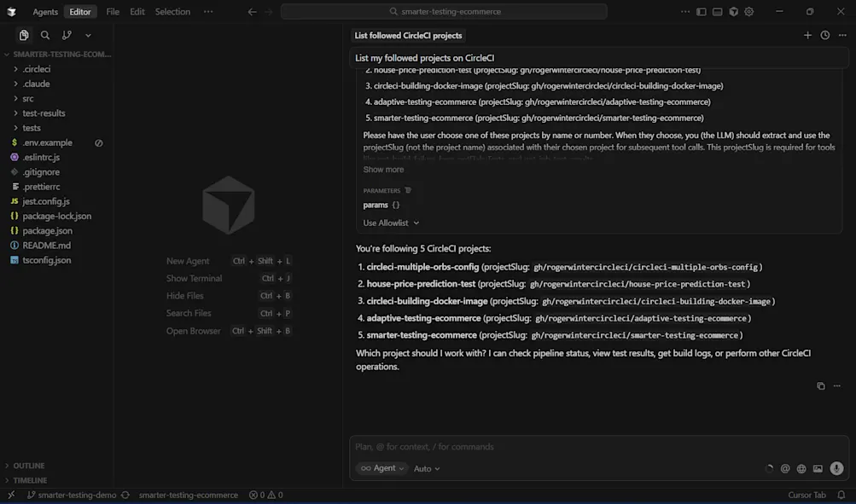Open the Agent mode dropdown

(381, 468)
